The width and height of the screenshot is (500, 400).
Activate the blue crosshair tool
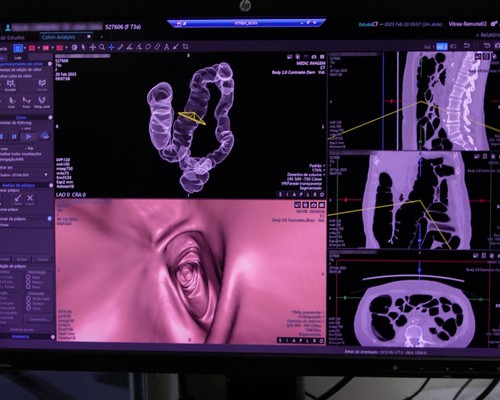point(111,47)
